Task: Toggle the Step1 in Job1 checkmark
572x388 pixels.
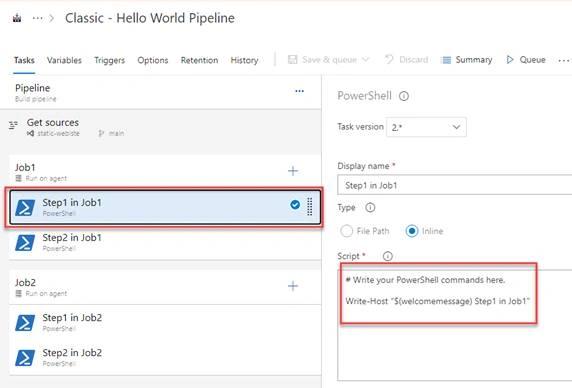Action: coord(295,205)
